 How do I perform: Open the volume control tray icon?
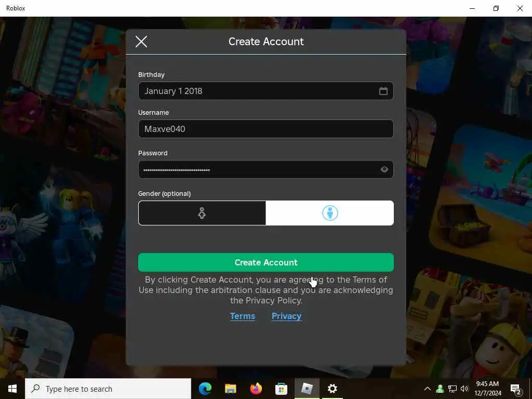click(464, 389)
